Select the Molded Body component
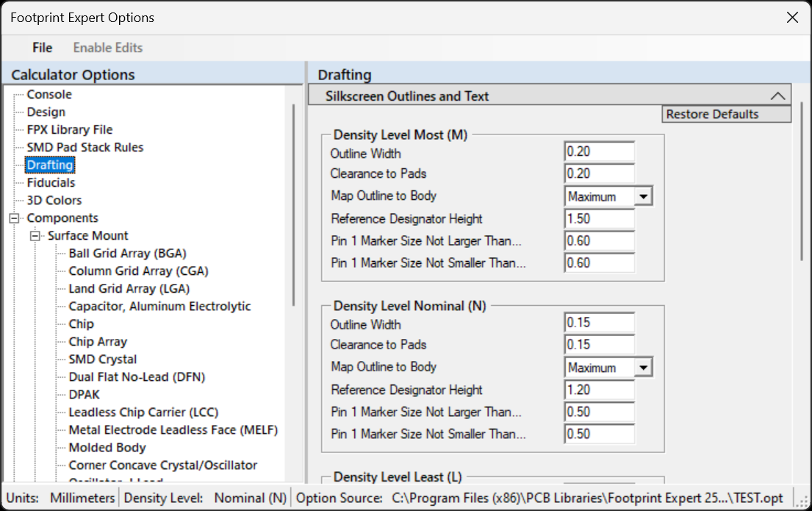Viewport: 812px width, 511px height. (107, 447)
